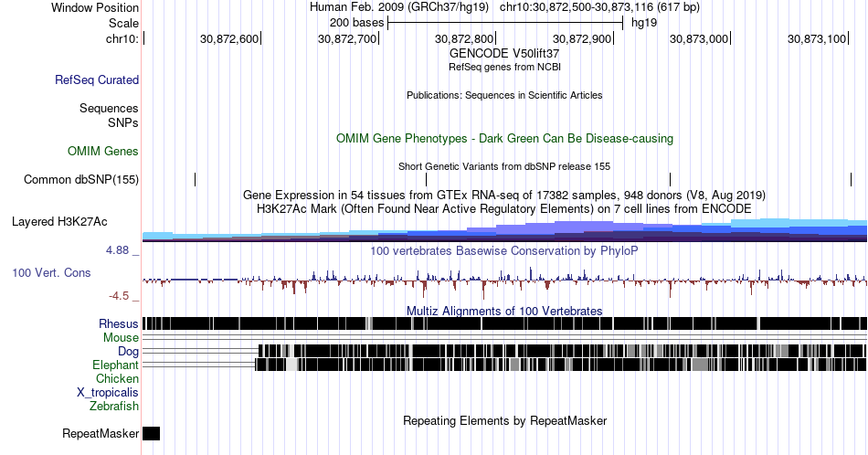Viewport: 868px width, 455px height.
Task: Click the PhyloP conservation wiggle graph
Action: click(504, 281)
